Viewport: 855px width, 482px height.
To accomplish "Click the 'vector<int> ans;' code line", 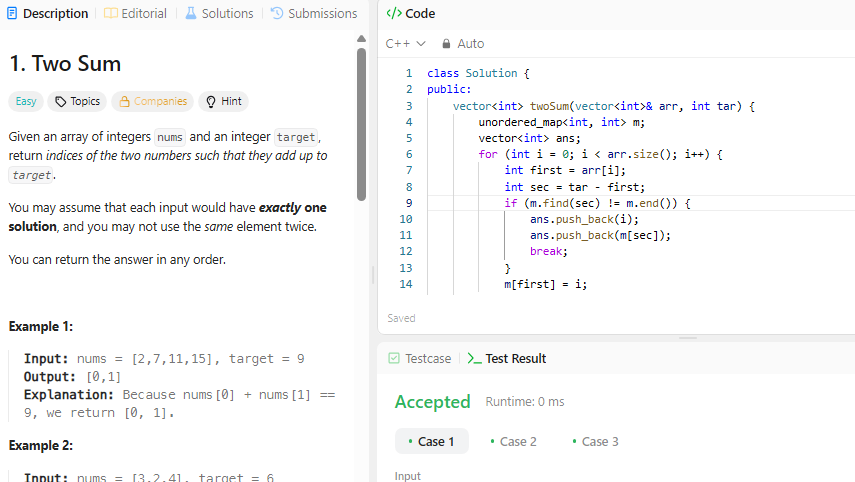I will point(529,138).
